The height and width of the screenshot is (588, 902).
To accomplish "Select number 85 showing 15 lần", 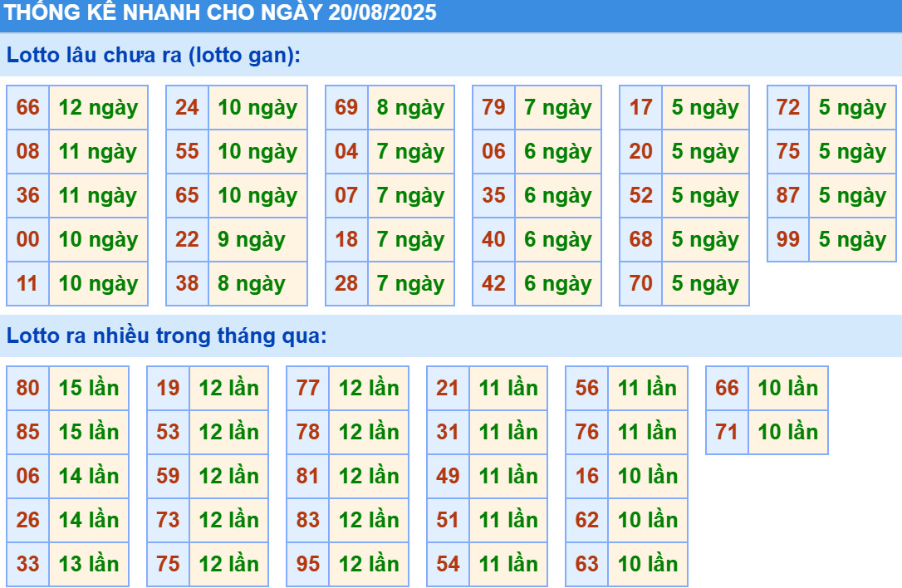I will pos(27,432).
